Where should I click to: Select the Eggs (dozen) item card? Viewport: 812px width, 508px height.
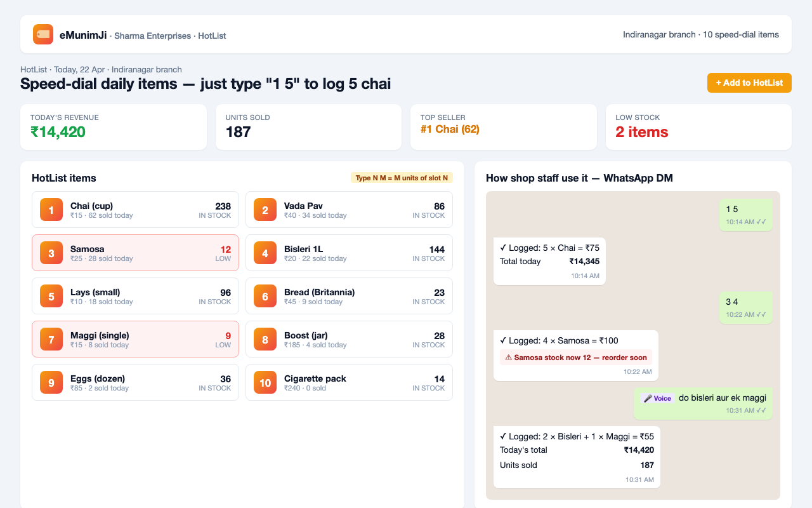click(x=135, y=382)
